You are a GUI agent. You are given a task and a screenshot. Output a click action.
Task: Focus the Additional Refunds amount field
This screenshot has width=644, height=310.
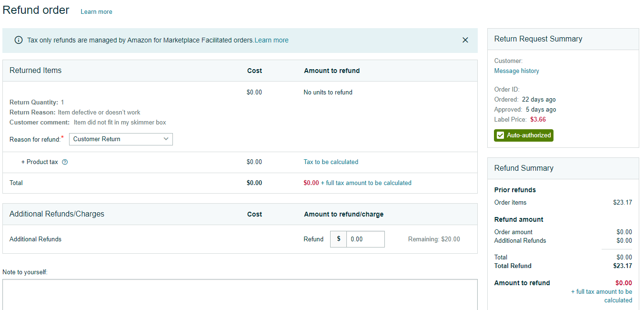click(x=365, y=239)
